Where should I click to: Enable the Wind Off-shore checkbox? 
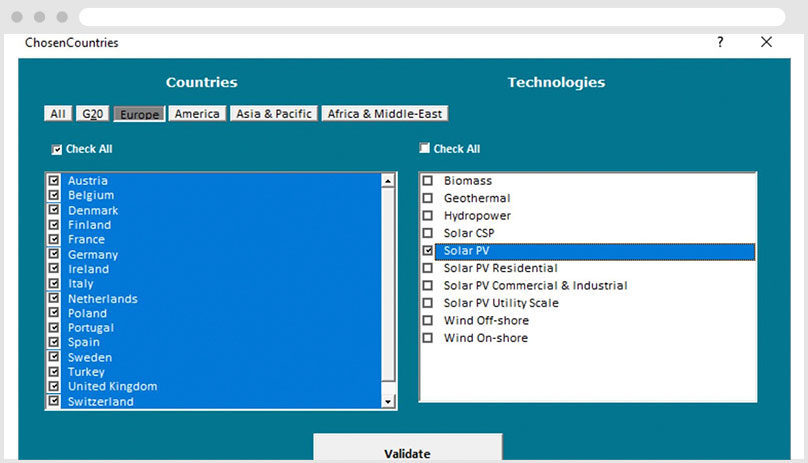click(428, 321)
